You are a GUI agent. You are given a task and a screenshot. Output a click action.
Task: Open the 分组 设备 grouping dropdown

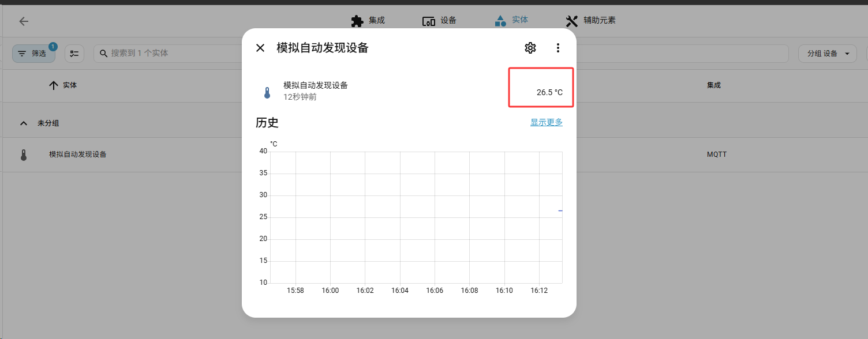[x=826, y=54]
